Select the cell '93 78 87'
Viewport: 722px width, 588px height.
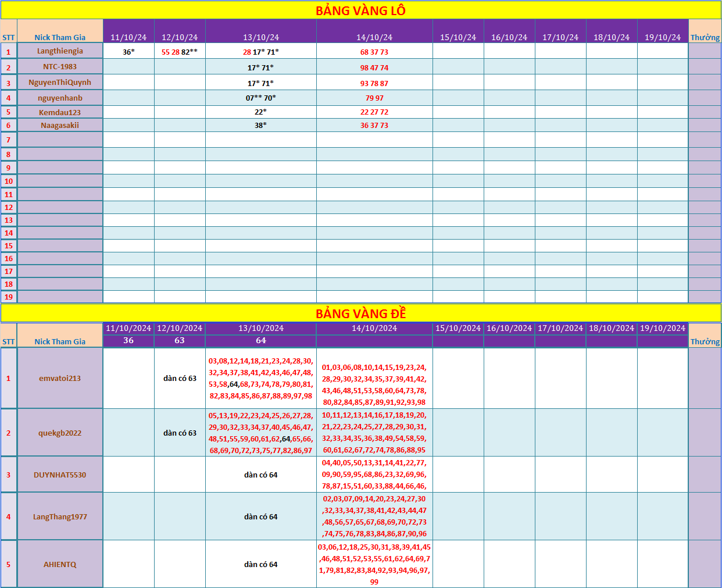pos(374,83)
